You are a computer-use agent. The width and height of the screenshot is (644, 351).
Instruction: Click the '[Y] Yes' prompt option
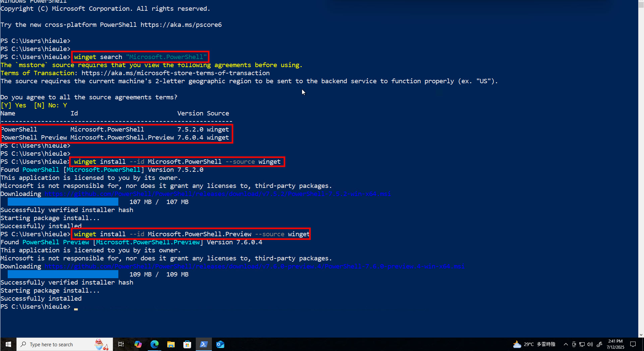pos(13,105)
